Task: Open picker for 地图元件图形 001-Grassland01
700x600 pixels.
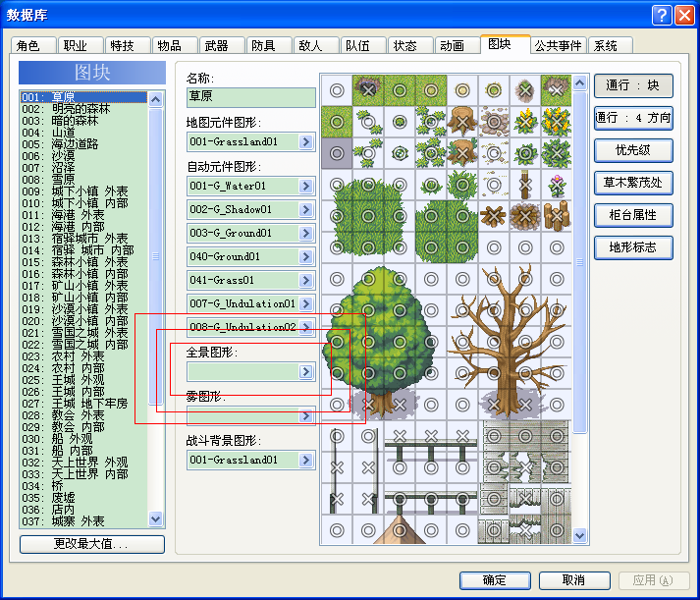Action: pyautogui.click(x=306, y=142)
